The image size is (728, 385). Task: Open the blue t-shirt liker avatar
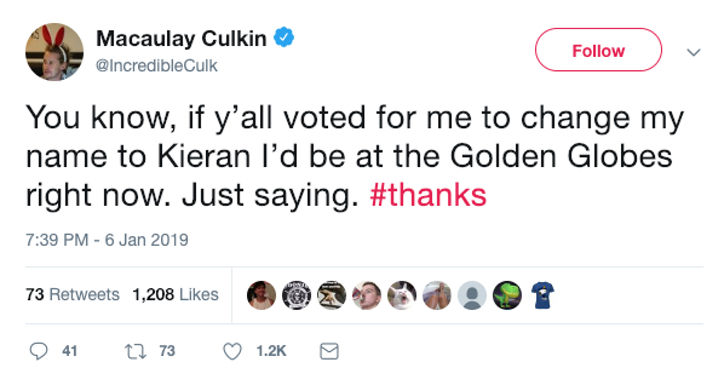pyautogui.click(x=542, y=295)
